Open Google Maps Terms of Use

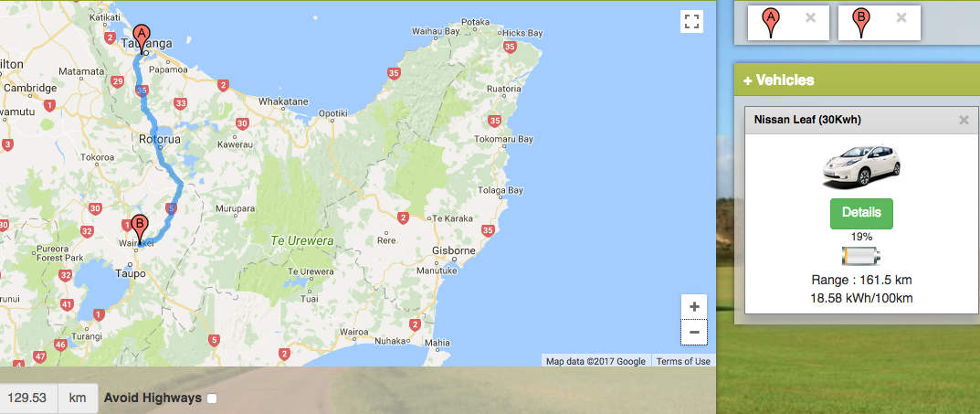(683, 361)
